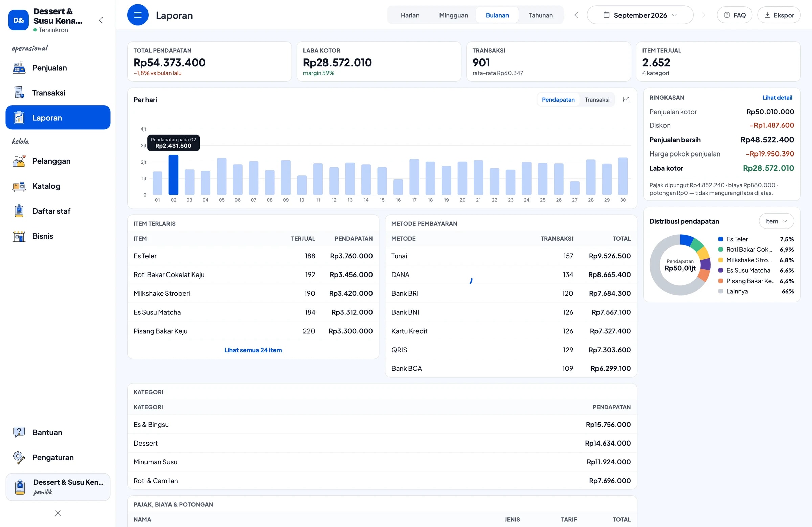
Task: Click the Total Pendapatan summary card
Action: [209, 62]
